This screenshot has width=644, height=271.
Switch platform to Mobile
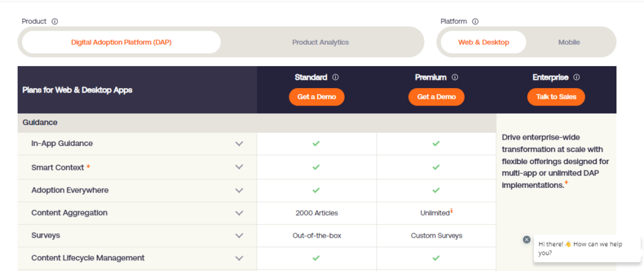569,42
